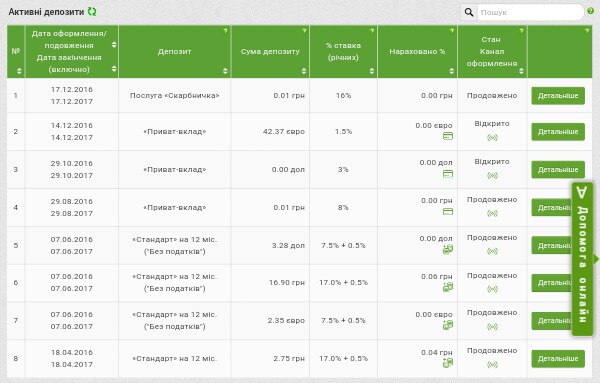
Task: Click card icon in row 3 interest cell
Action: point(448,174)
